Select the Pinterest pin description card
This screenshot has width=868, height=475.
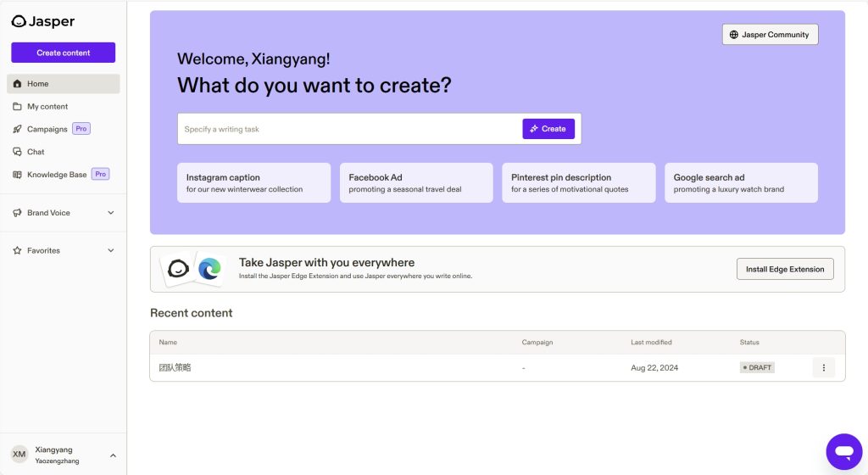[x=578, y=182]
